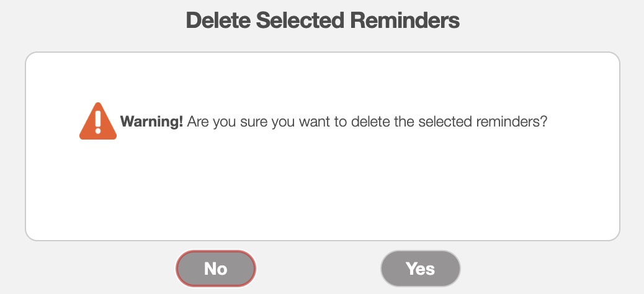Click the bold "Warning!" label
This screenshot has width=644, height=294.
click(151, 122)
